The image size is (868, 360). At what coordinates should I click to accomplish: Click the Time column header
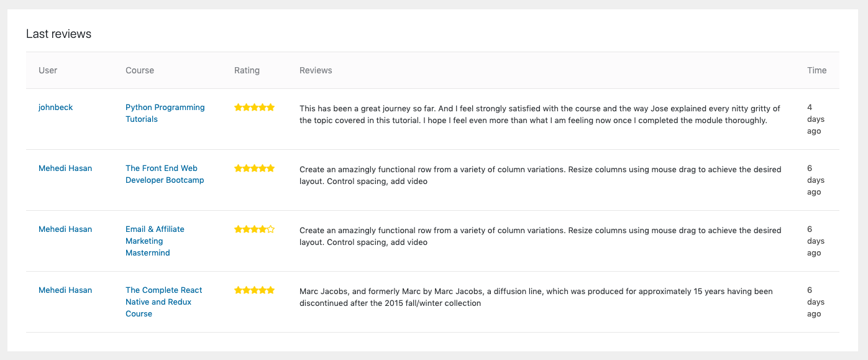(817, 70)
